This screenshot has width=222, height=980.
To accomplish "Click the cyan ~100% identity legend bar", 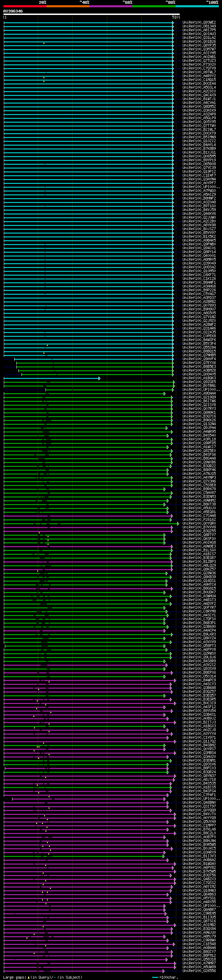I will [197, 6].
